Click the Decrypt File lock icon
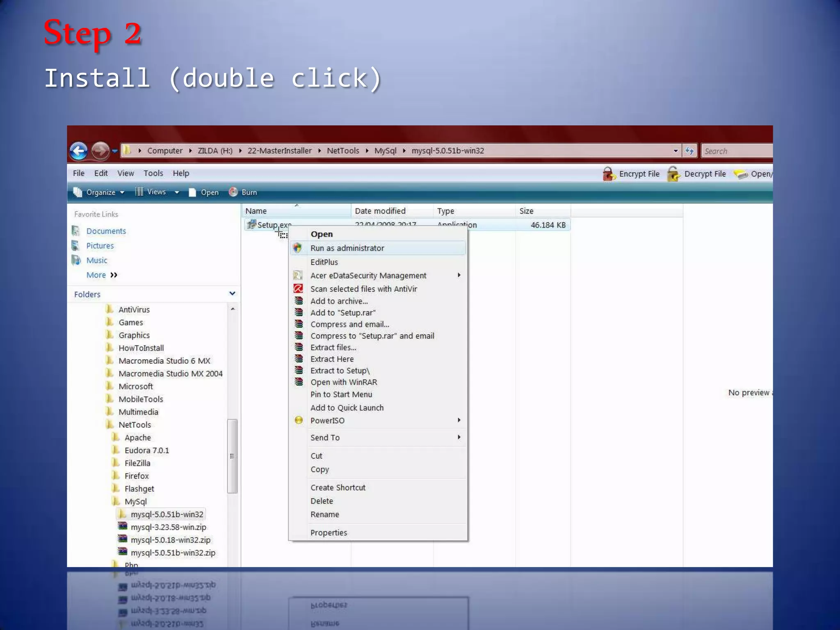The width and height of the screenshot is (840, 630). (x=673, y=174)
